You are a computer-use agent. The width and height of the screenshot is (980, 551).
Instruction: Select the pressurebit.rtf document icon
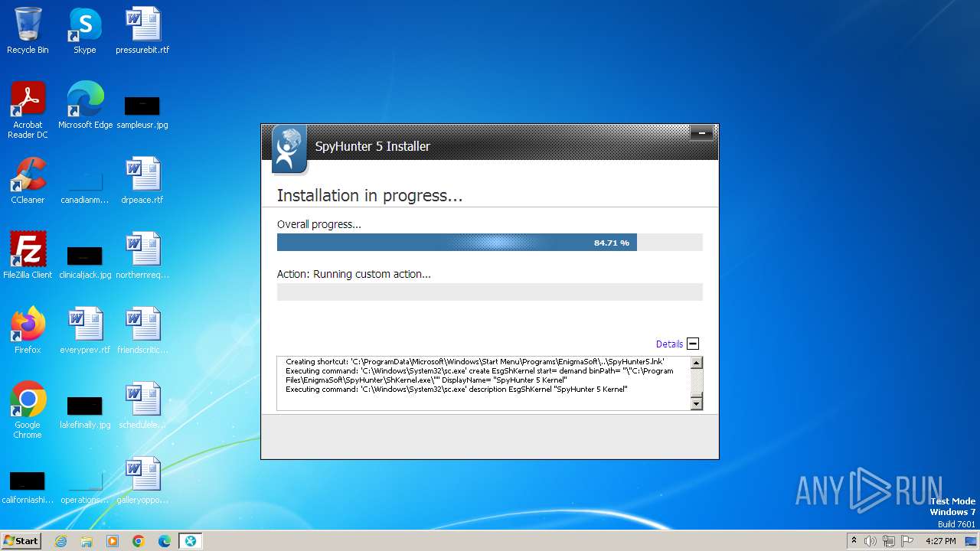pyautogui.click(x=142, y=31)
